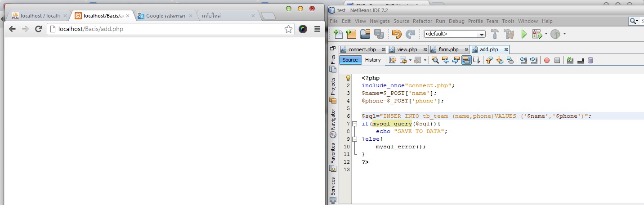The image size is (644, 205).
Task: Click Open Project icon in NetBeans
Action: click(x=365, y=34)
